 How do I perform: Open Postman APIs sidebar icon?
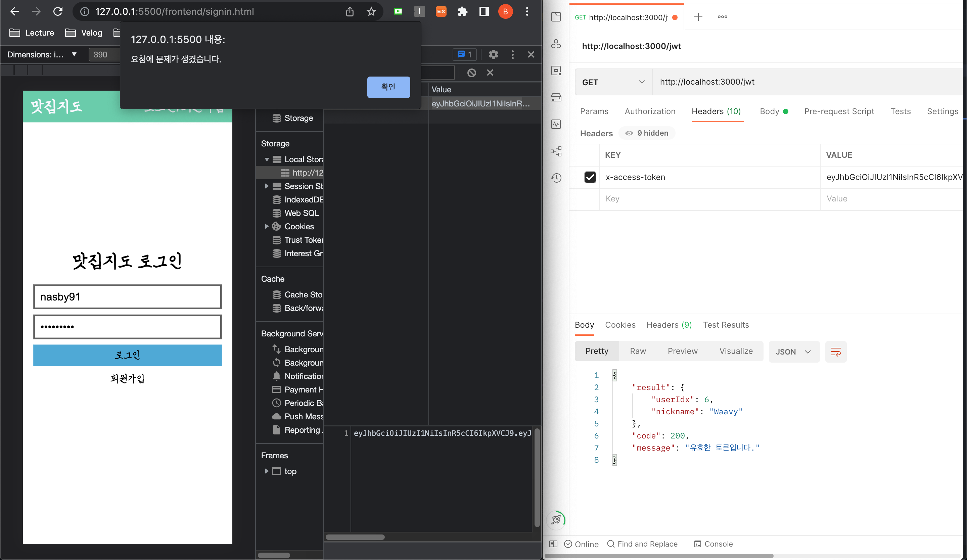(556, 44)
